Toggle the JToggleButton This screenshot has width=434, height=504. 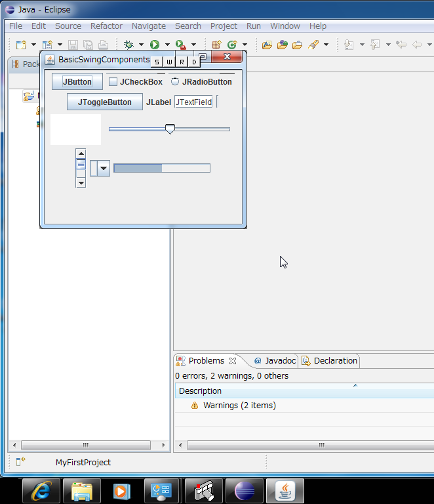coord(104,102)
